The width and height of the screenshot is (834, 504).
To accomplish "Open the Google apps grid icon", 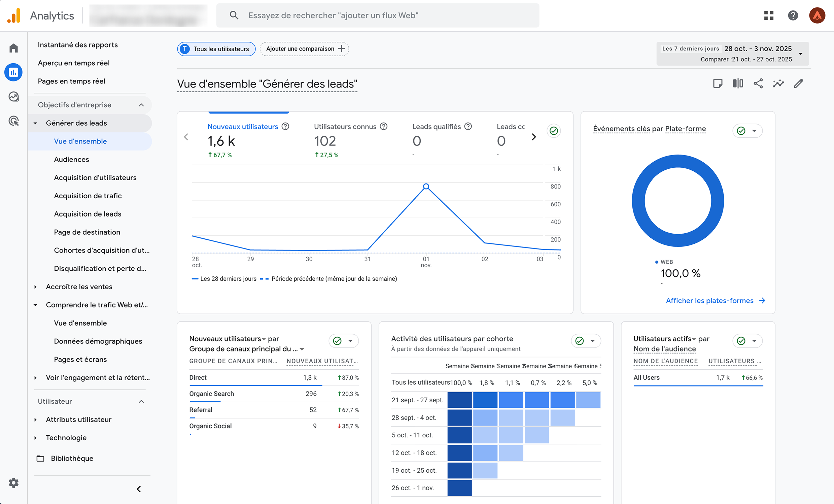I will coord(769,15).
